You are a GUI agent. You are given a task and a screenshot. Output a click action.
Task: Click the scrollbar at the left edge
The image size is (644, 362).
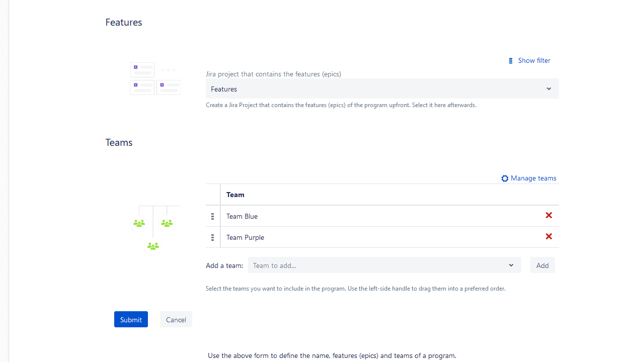4,181
